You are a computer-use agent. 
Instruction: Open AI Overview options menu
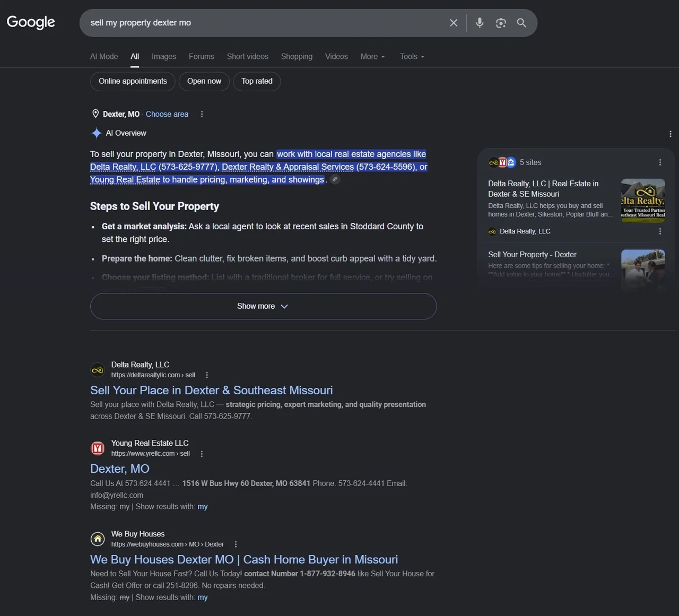[671, 134]
